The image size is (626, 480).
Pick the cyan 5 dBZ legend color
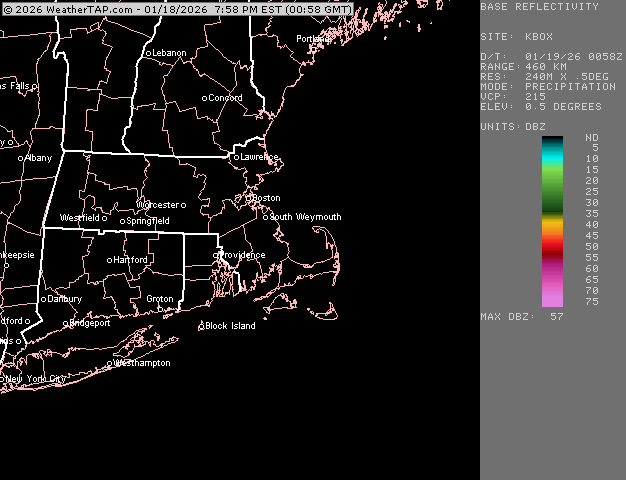pyautogui.click(x=552, y=148)
